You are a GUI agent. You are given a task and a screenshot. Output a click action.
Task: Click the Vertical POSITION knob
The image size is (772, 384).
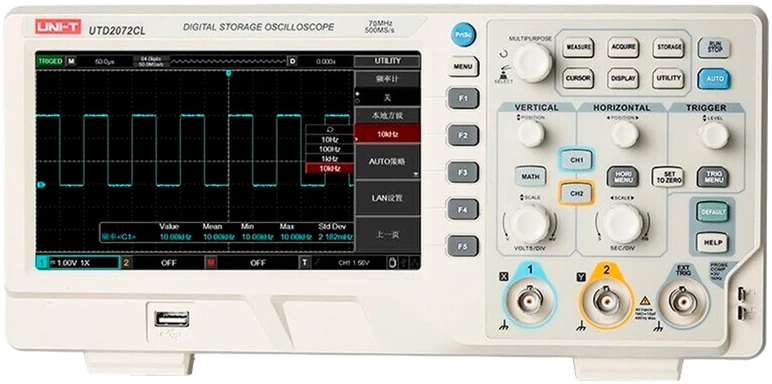[x=531, y=133]
